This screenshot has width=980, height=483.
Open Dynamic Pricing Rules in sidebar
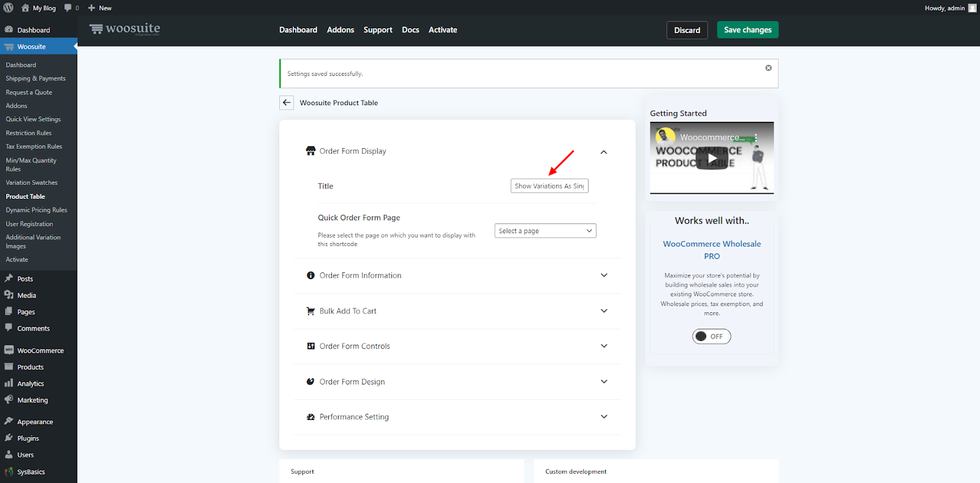coord(36,210)
